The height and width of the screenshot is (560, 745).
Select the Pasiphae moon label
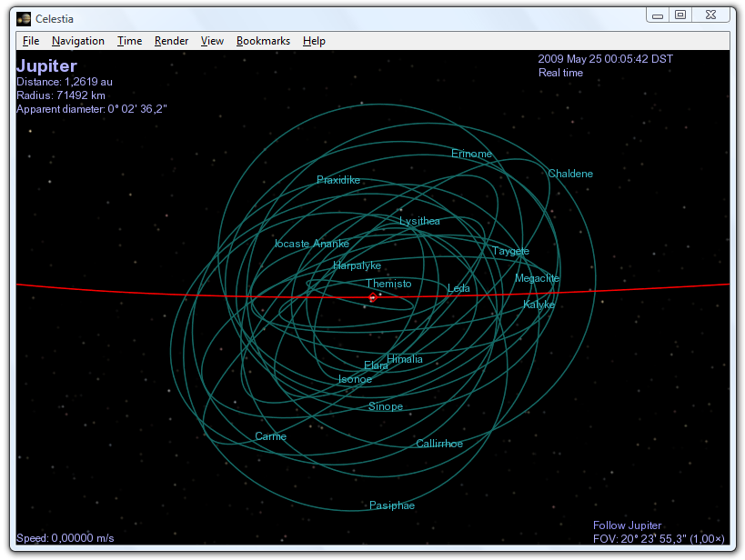392,505
